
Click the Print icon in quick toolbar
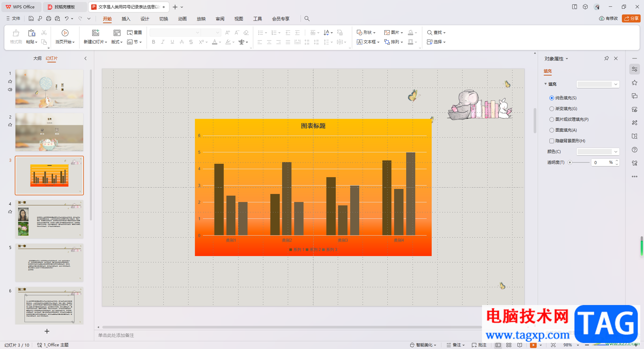point(49,18)
